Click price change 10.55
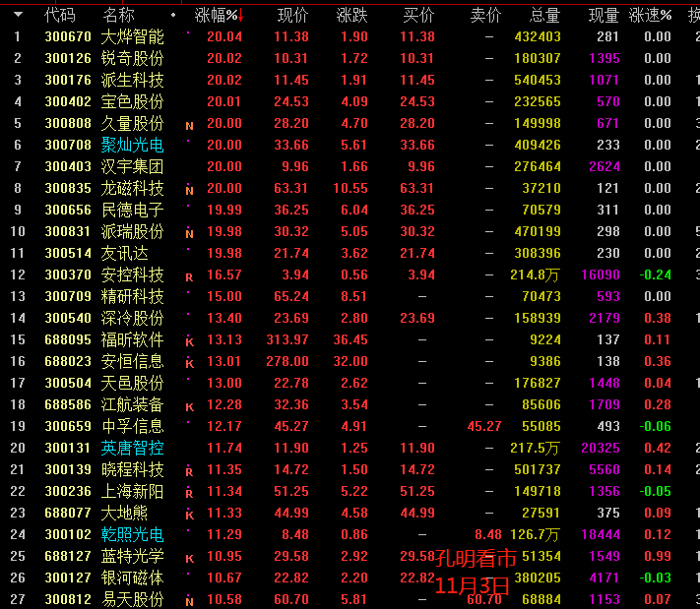The height and width of the screenshot is (609, 700). [x=350, y=188]
